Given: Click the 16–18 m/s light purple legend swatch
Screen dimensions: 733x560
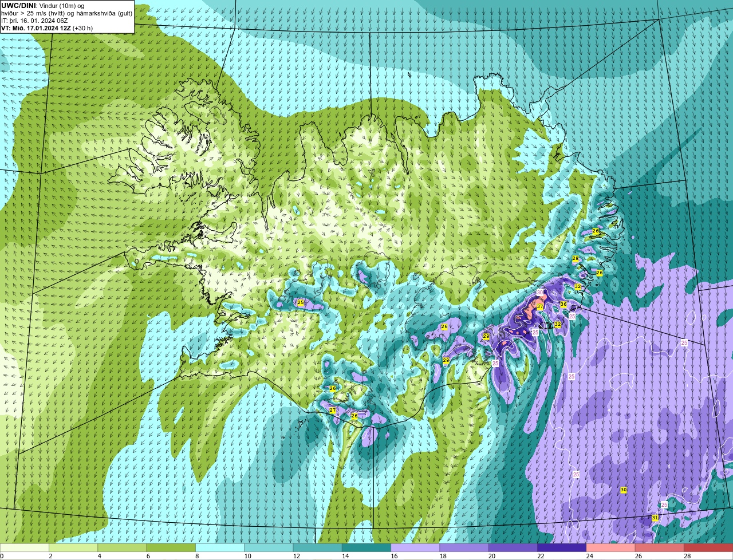Looking at the screenshot, I should 415,548.
